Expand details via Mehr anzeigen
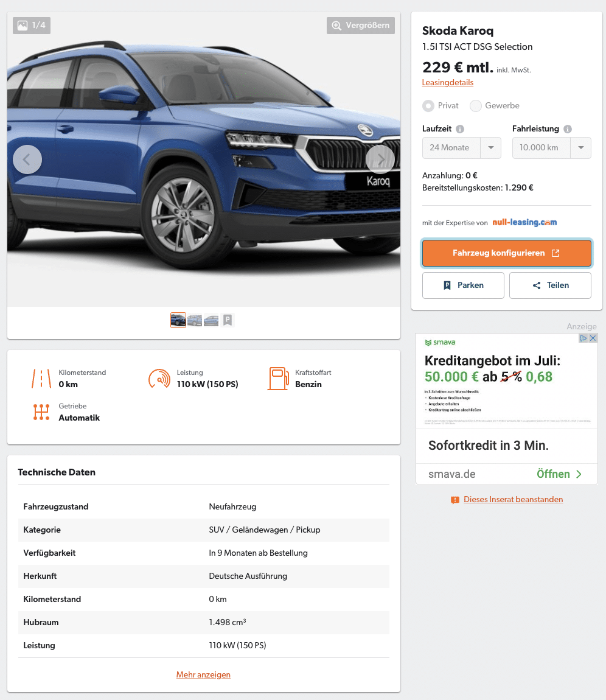 point(203,674)
